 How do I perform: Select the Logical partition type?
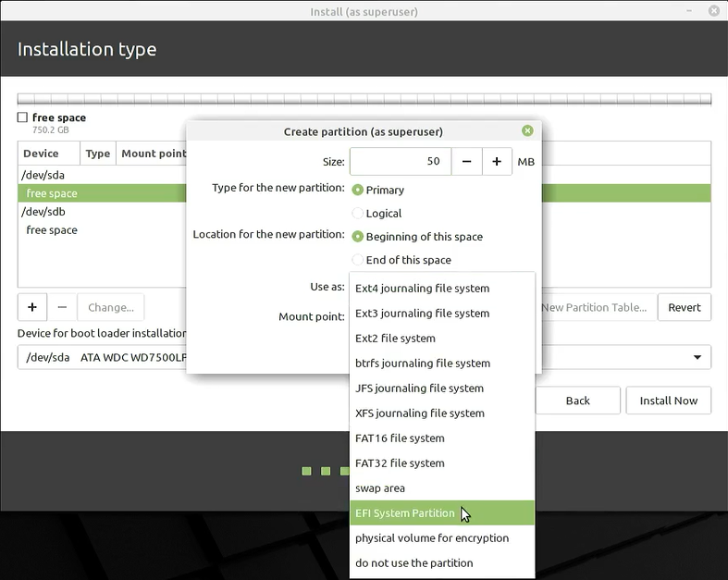tap(358, 214)
